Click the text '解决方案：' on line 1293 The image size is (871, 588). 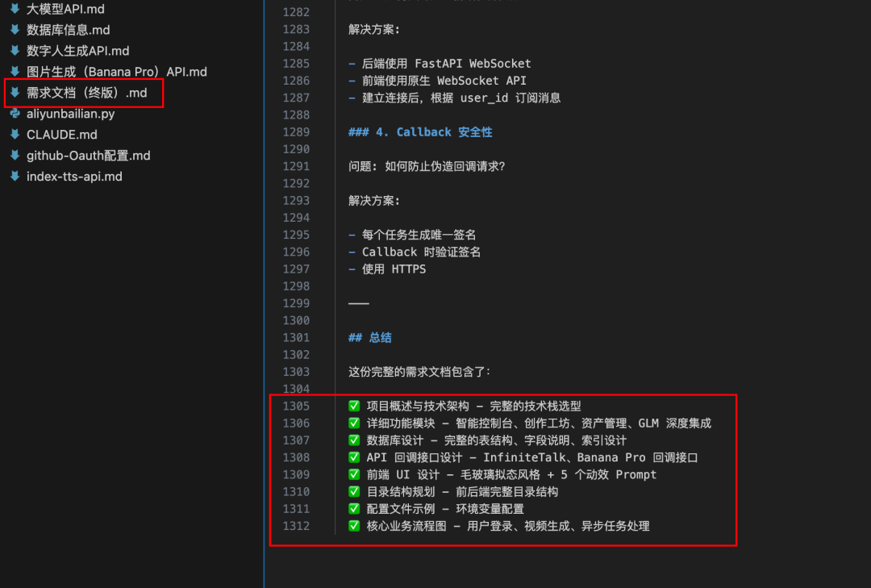pyautogui.click(x=374, y=200)
